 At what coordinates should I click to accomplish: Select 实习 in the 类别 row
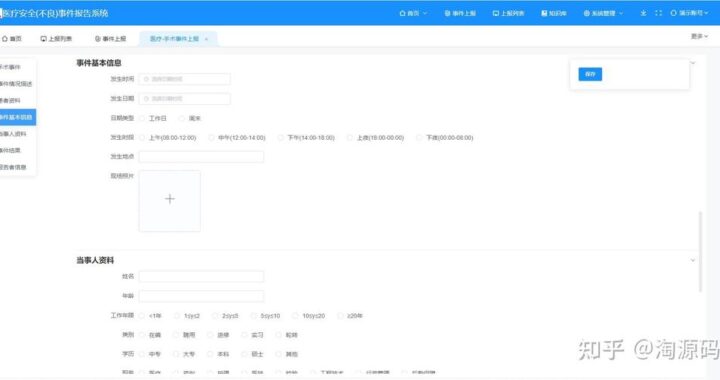(x=245, y=335)
